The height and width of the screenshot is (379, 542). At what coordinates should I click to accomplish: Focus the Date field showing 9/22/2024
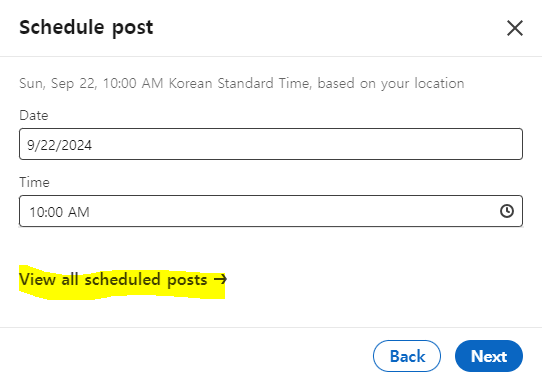pyautogui.click(x=271, y=144)
